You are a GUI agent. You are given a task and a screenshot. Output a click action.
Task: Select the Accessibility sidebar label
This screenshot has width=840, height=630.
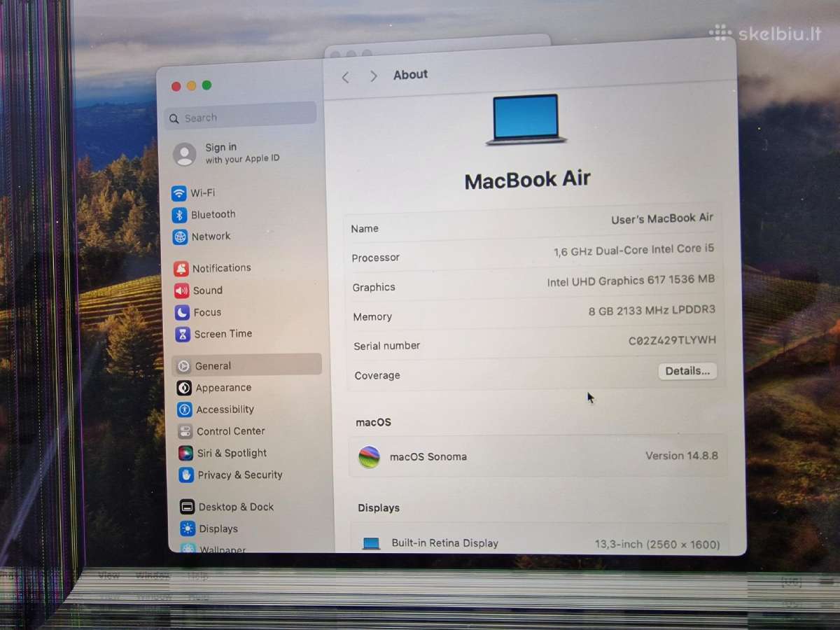coord(225,409)
